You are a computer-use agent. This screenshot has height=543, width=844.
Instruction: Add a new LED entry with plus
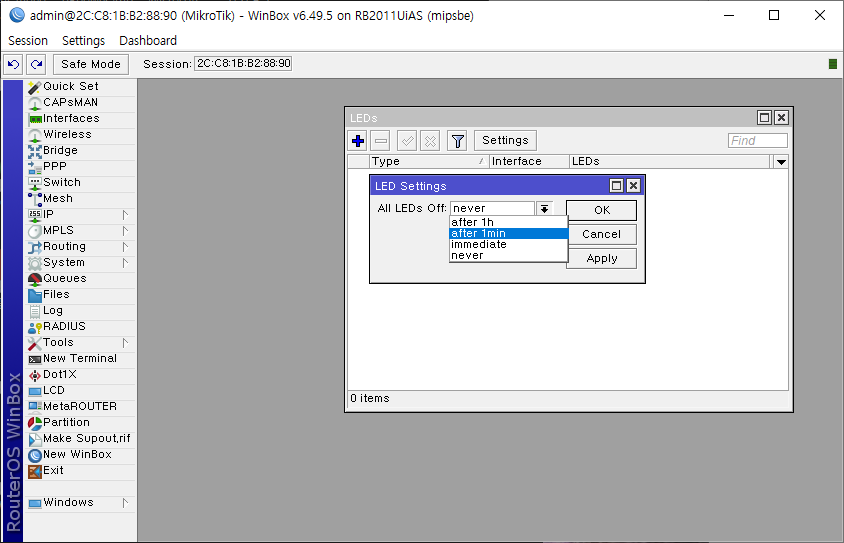(358, 141)
